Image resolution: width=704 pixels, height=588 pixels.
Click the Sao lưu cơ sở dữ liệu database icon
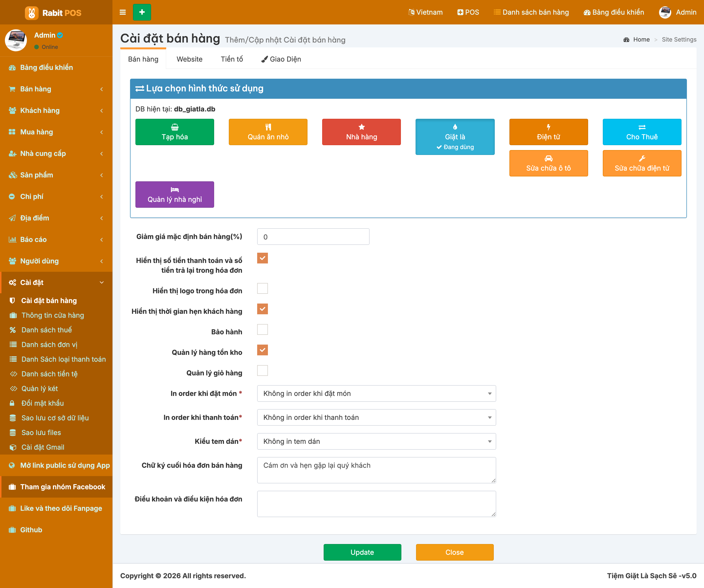(13, 418)
